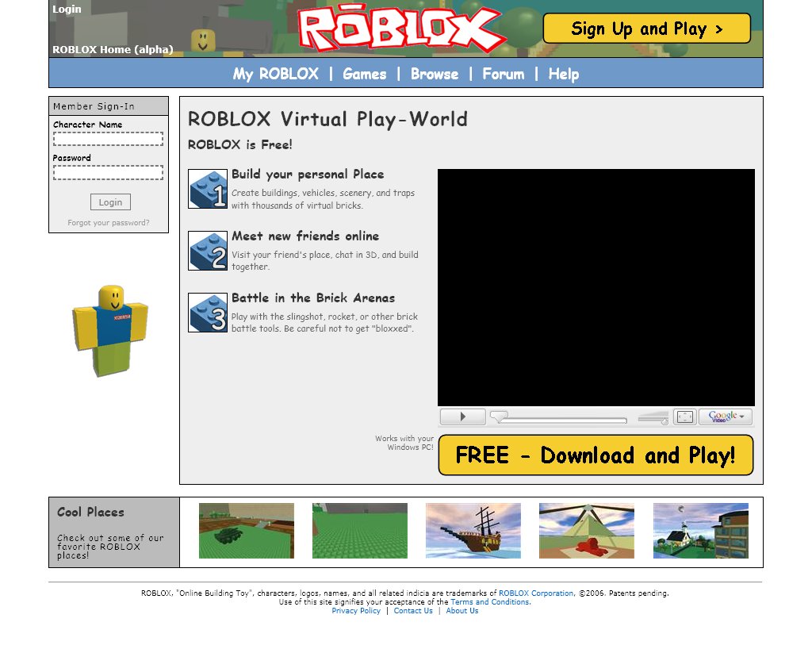812x649 pixels.
Task: Open the pirate ship place thumbnail
Action: point(473,531)
